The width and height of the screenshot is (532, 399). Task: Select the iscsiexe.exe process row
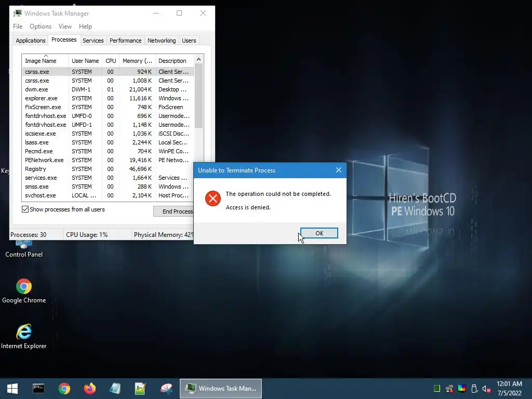108,134
